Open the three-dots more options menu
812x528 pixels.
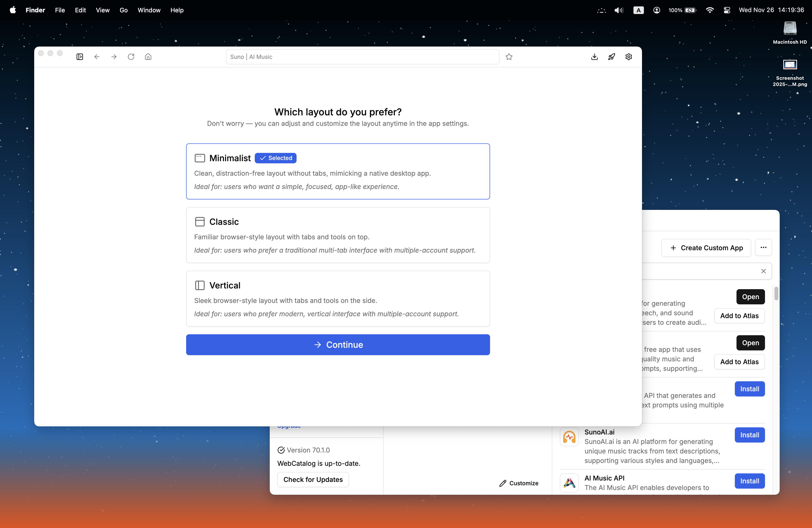point(763,248)
